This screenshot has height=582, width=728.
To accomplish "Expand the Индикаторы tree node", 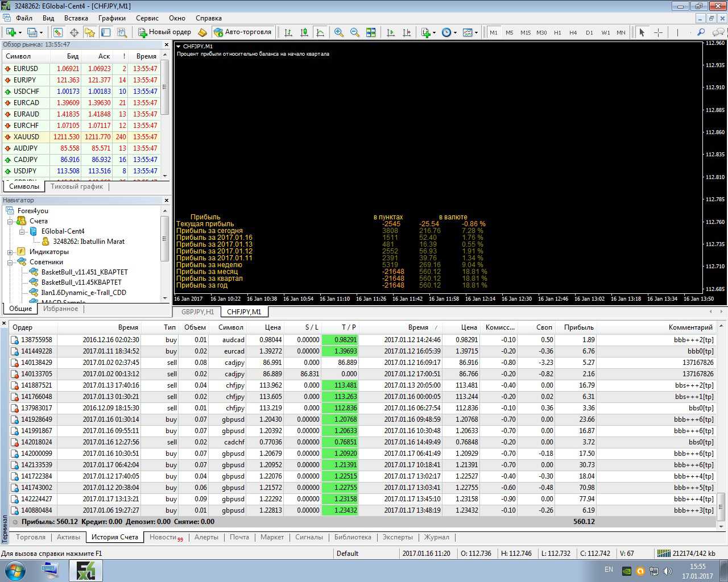I will coord(10,252).
